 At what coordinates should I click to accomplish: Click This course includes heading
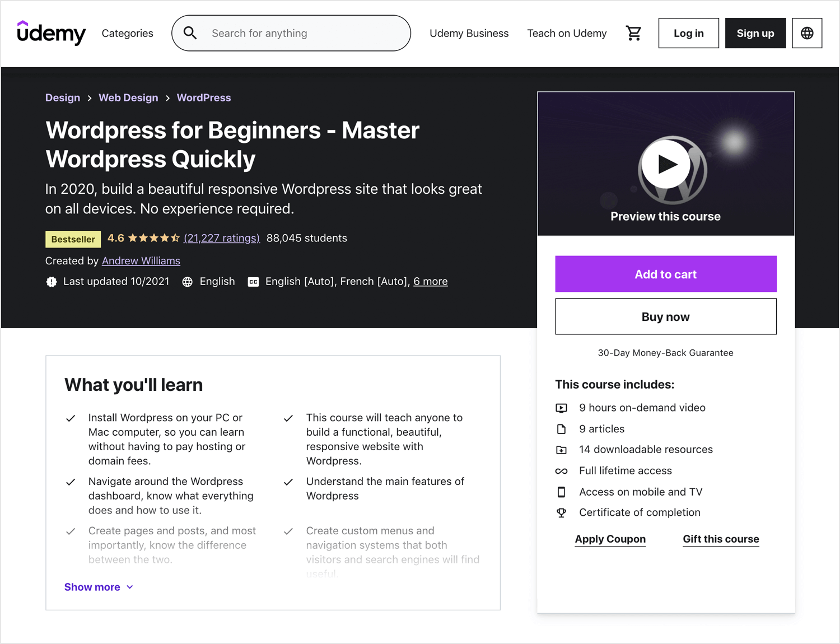[x=615, y=385]
